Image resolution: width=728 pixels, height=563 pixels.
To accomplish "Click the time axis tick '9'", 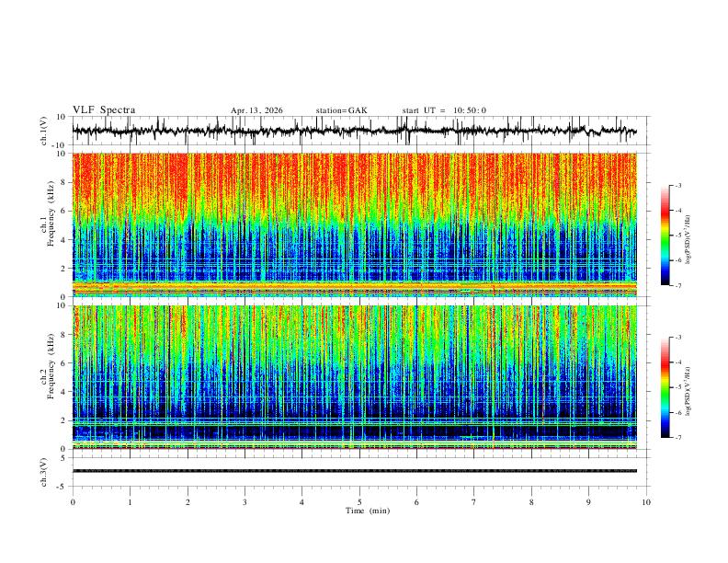I will (x=588, y=502).
